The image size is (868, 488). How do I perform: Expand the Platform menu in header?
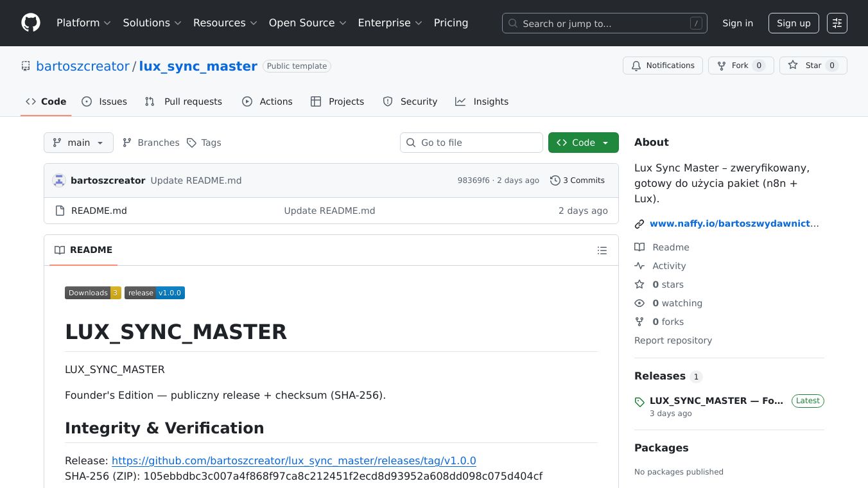click(x=83, y=23)
